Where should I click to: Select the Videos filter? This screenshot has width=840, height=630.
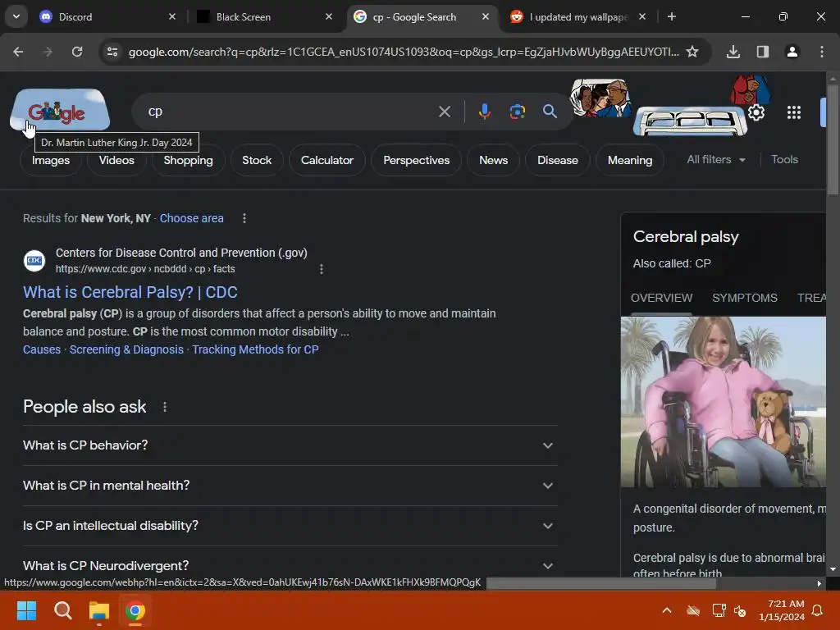[116, 160]
